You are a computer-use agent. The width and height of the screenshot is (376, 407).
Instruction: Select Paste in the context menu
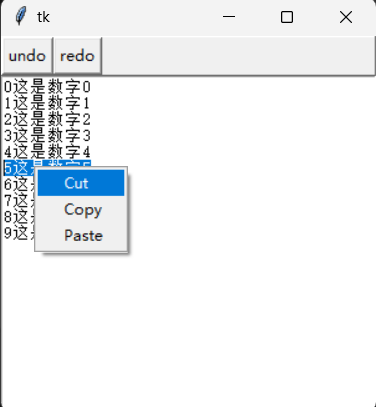point(81,236)
